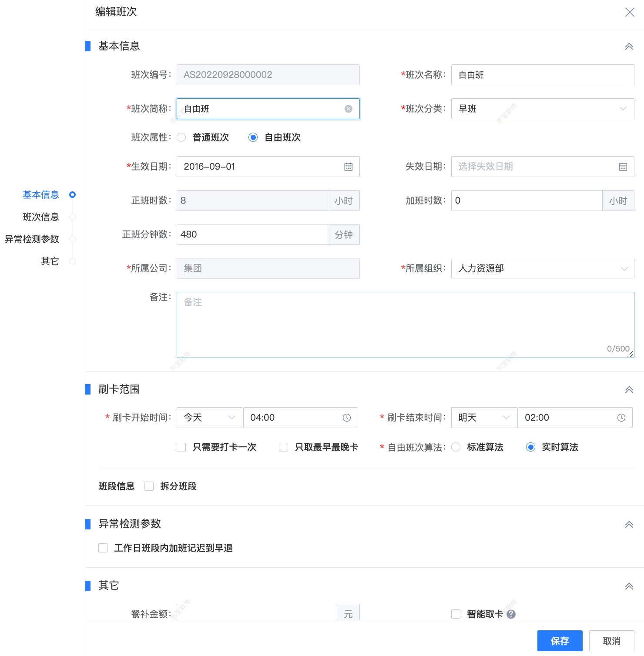The image size is (644, 656).
Task: Collapse the 基本信息 section
Action: (629, 46)
